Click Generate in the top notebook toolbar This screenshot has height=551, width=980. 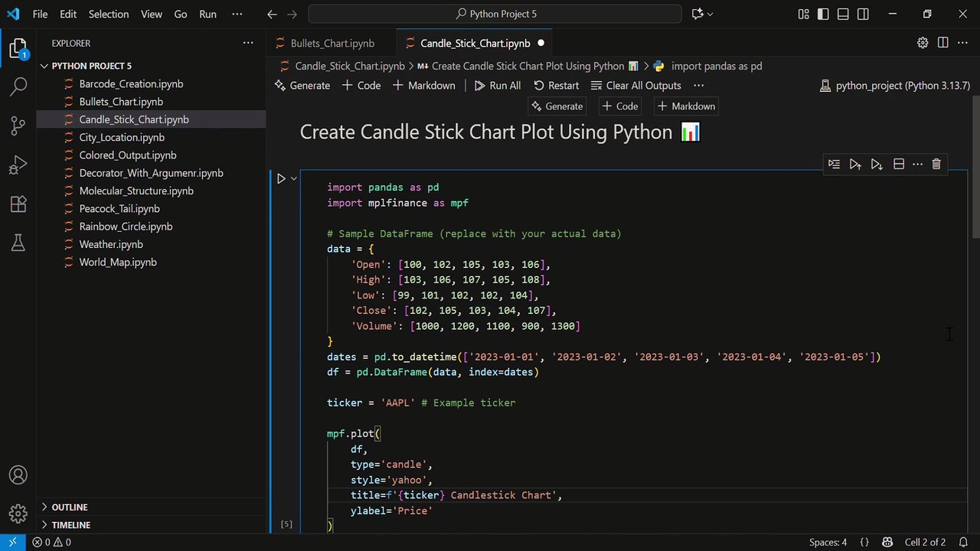pos(302,86)
